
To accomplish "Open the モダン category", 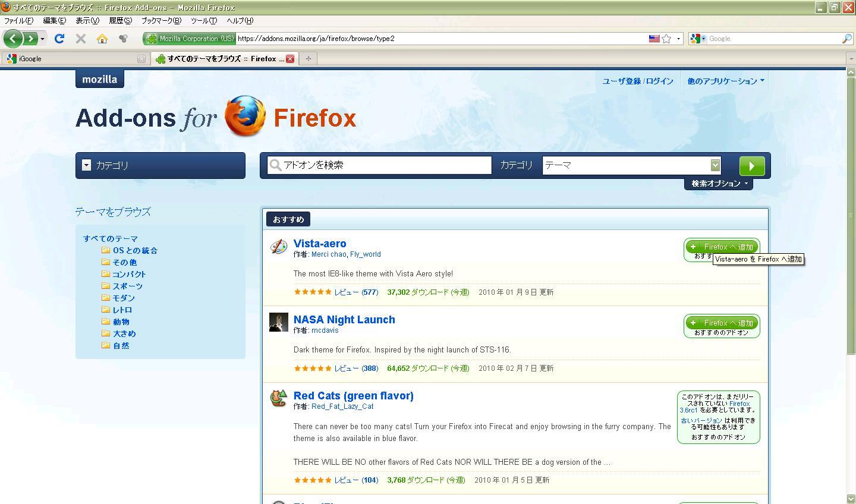I will click(124, 298).
